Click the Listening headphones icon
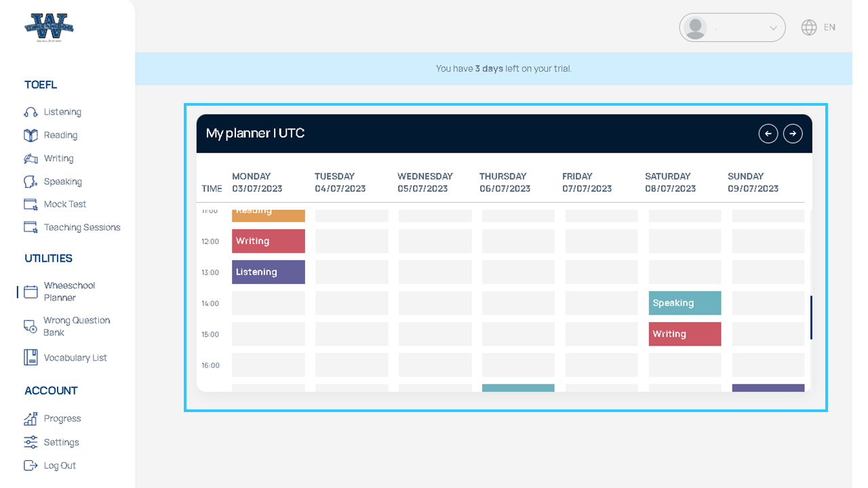868x488 pixels. (31, 112)
